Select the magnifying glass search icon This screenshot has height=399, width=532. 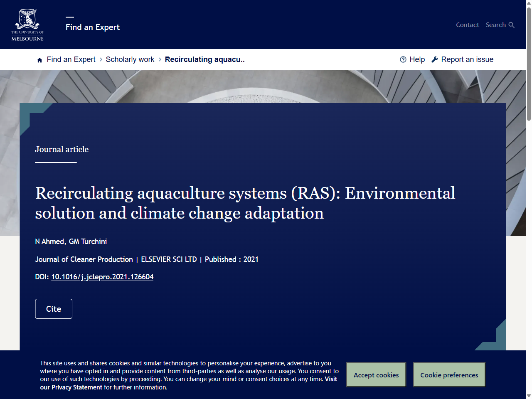(512, 25)
